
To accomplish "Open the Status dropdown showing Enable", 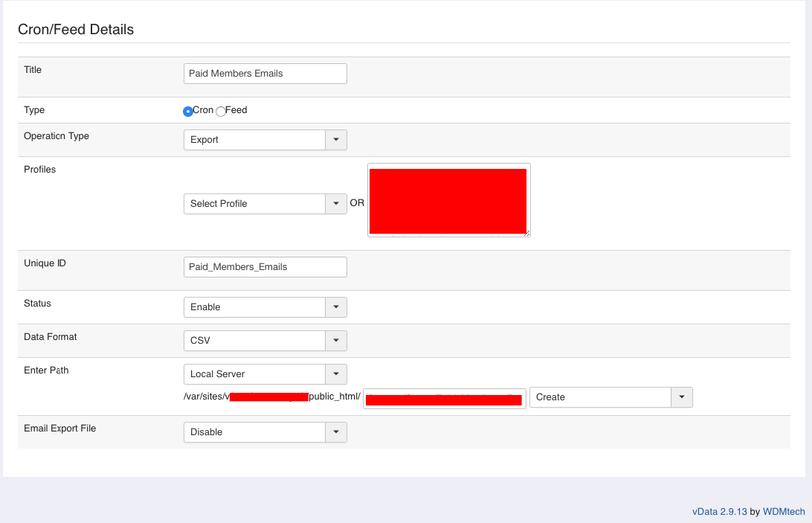I will [265, 307].
